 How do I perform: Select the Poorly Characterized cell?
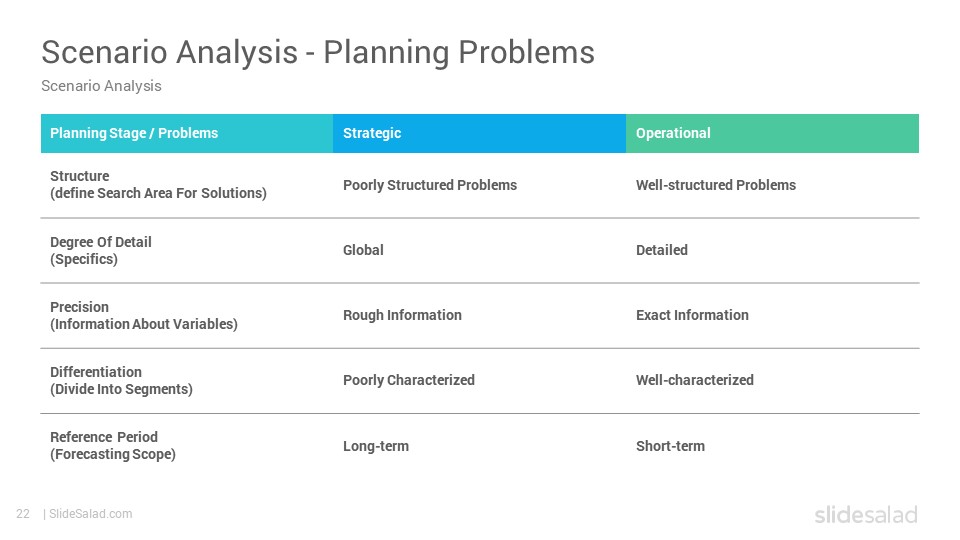click(408, 380)
